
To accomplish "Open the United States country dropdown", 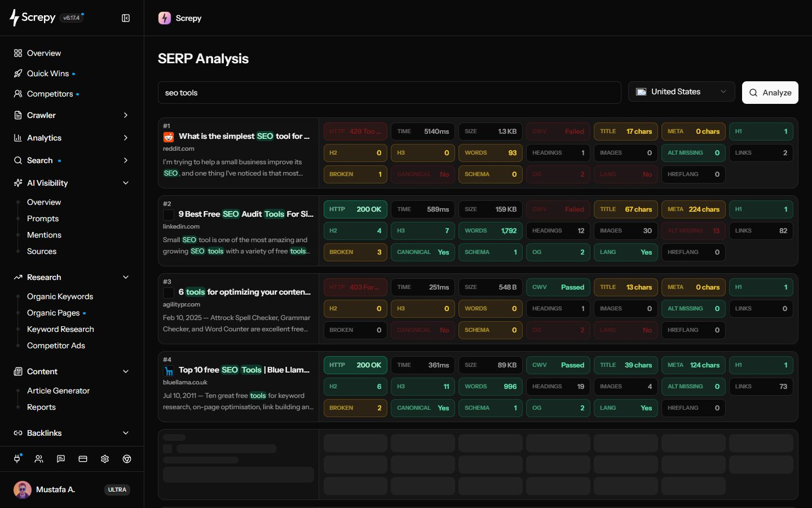I will [x=681, y=91].
